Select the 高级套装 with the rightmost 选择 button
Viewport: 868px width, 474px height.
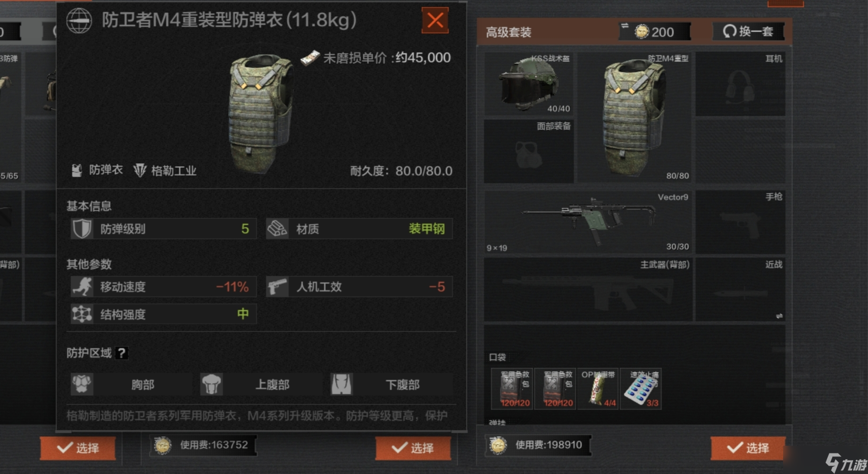(748, 448)
